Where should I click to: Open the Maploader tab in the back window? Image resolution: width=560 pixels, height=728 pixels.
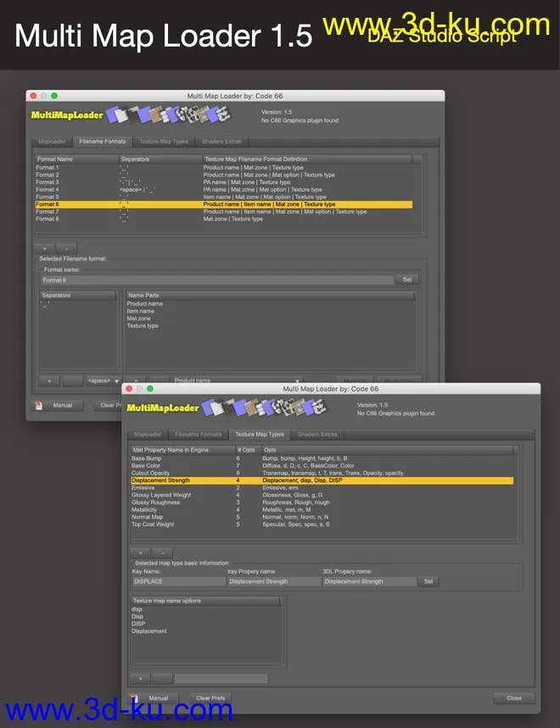pyautogui.click(x=52, y=142)
